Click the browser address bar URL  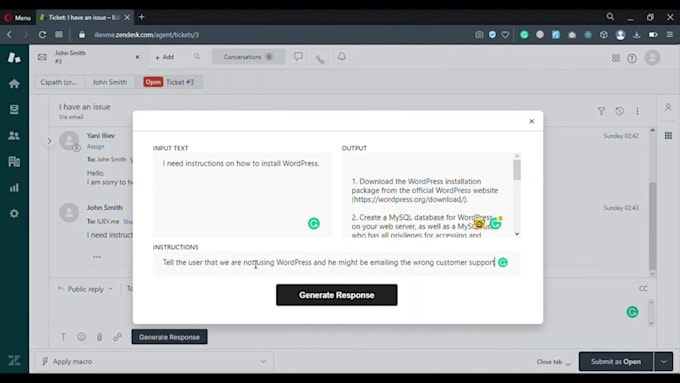click(x=147, y=35)
